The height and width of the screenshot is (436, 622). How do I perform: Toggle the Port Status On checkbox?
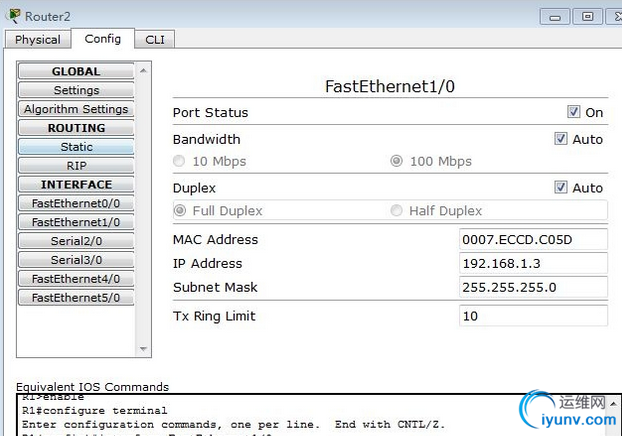coord(574,112)
